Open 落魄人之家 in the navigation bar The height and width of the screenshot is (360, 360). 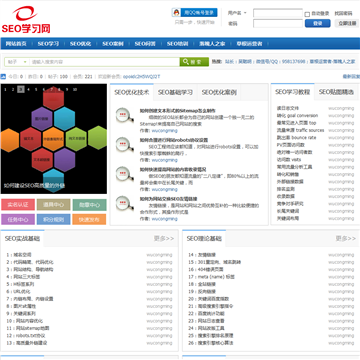pos(212,44)
